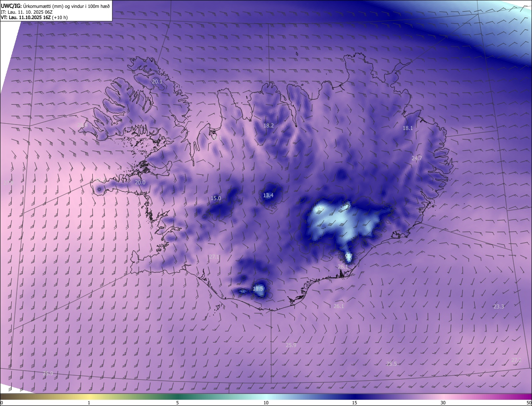Click the 18.1 value label in the northeast
The height and width of the screenshot is (406, 532).
408,128
